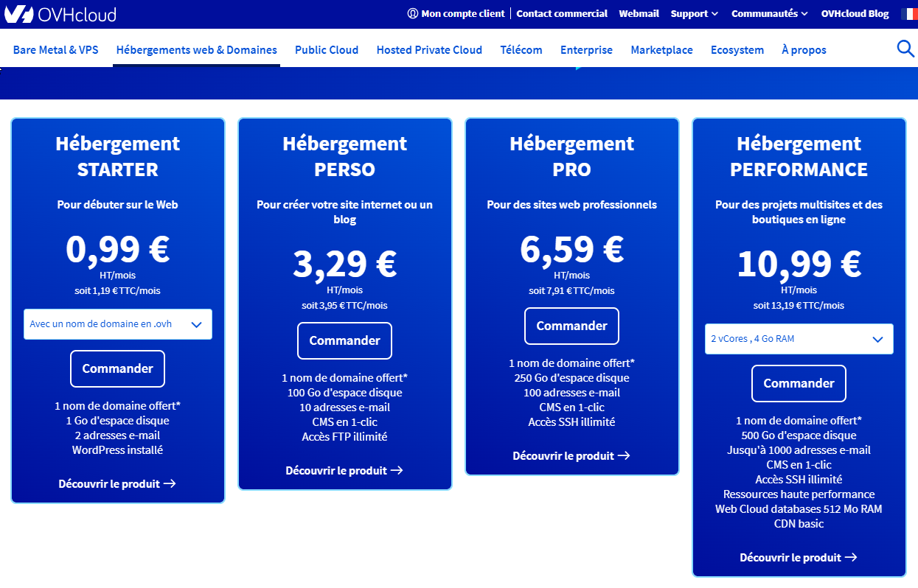Expand the Communautés dropdown

click(x=769, y=13)
